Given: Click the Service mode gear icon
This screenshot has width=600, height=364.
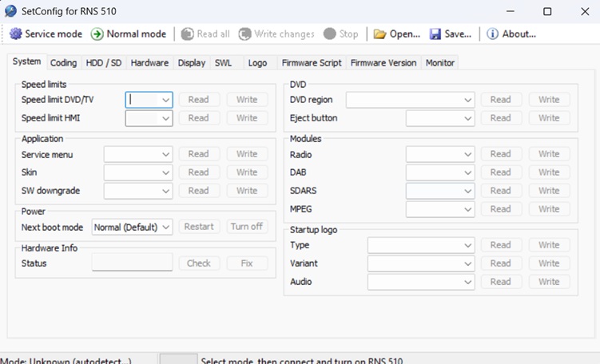Looking at the screenshot, I should (x=15, y=34).
